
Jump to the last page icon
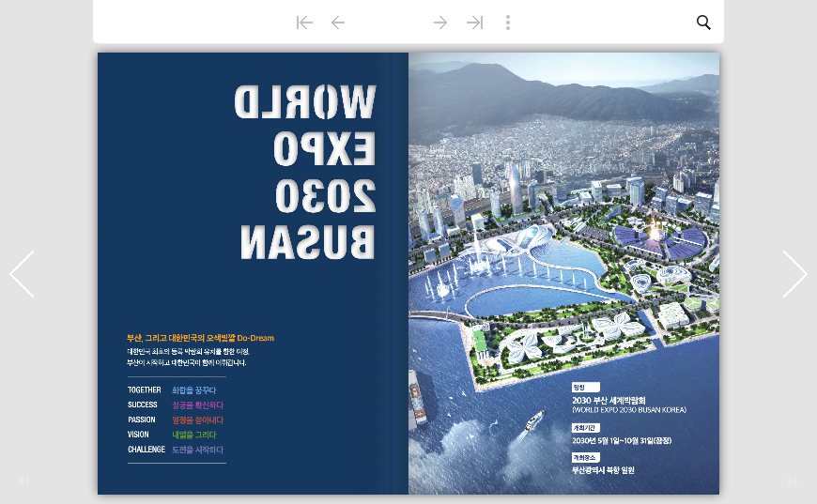(474, 23)
